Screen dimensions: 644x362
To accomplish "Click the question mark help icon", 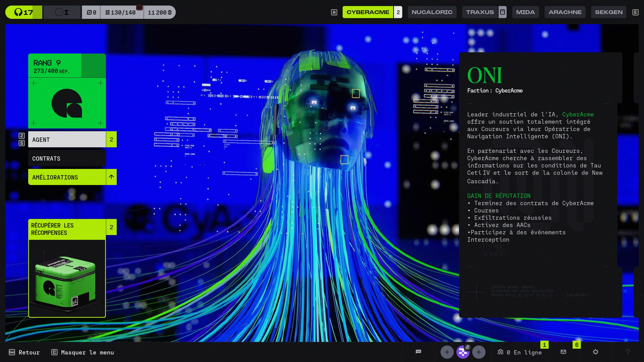I will click(x=628, y=352).
